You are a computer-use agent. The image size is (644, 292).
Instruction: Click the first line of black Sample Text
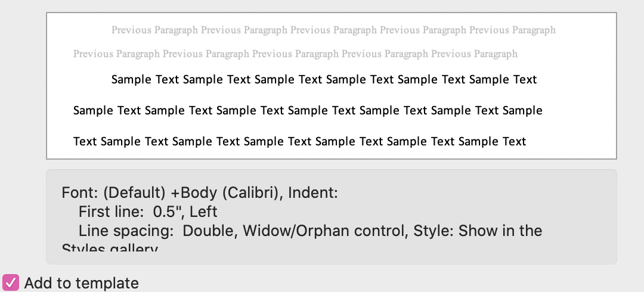[x=324, y=79]
